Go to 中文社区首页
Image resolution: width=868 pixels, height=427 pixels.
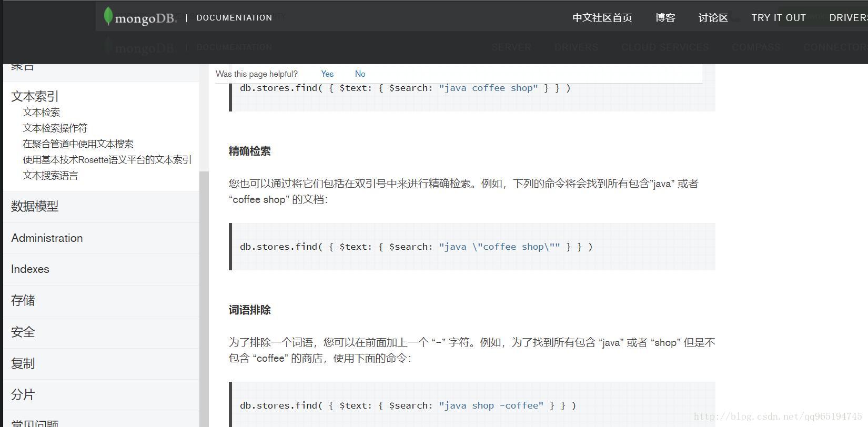[x=602, y=18]
